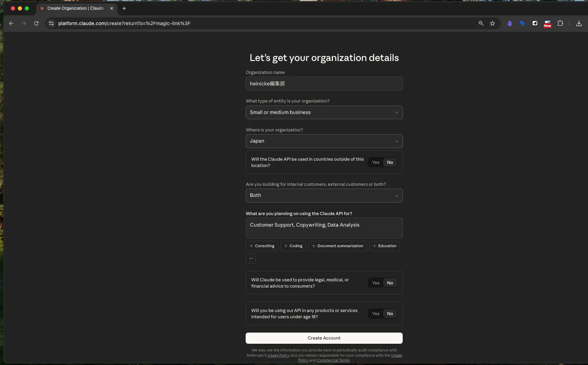
Task: Choose No for users under age 18
Action: [390, 314]
